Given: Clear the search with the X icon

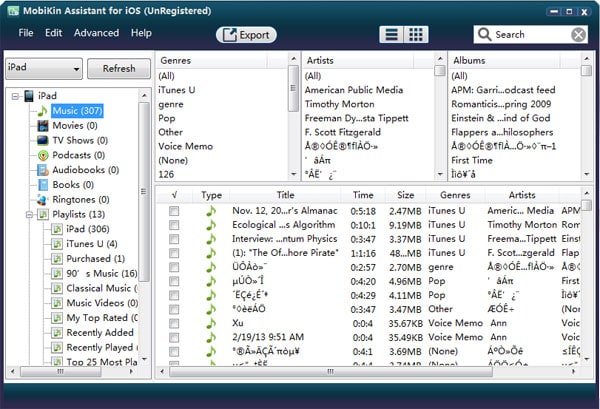Looking at the screenshot, I should (579, 34).
